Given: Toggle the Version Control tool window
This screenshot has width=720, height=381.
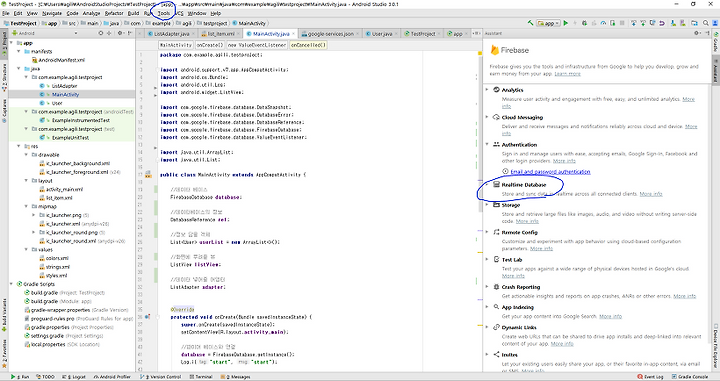Looking at the screenshot, I should coord(160,377).
